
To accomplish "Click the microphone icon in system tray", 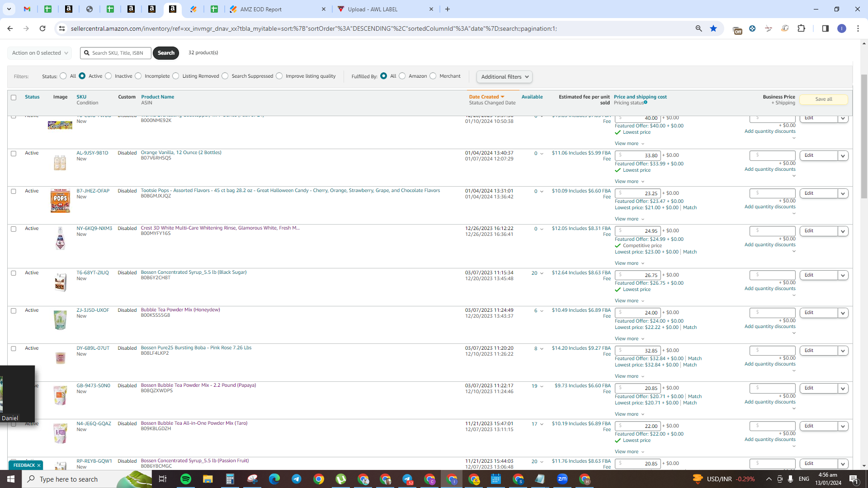I will click(790, 479).
